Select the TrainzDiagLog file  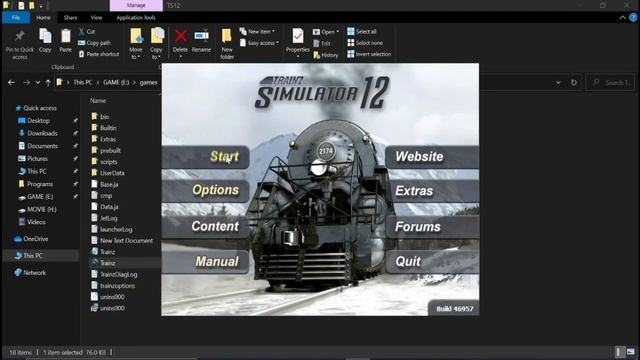point(114,275)
